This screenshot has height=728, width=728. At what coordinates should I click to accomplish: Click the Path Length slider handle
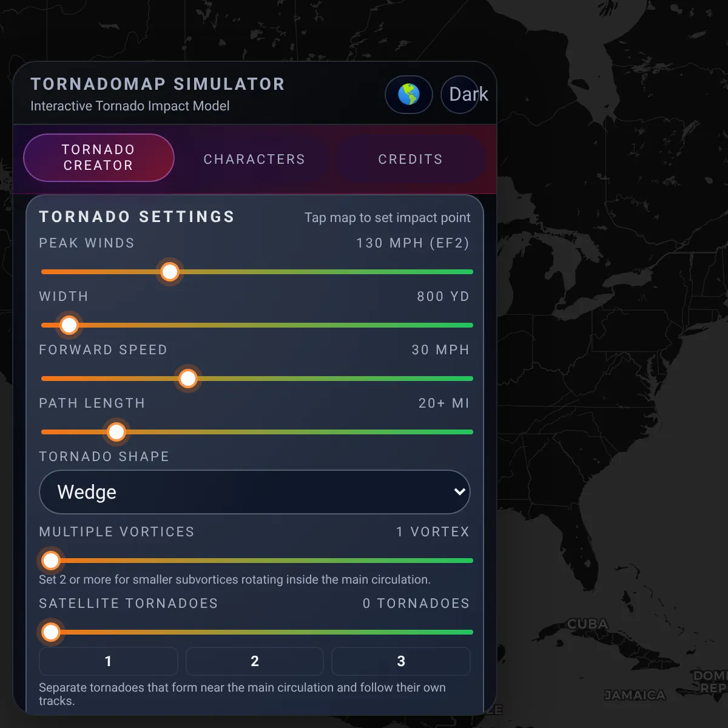click(x=116, y=432)
